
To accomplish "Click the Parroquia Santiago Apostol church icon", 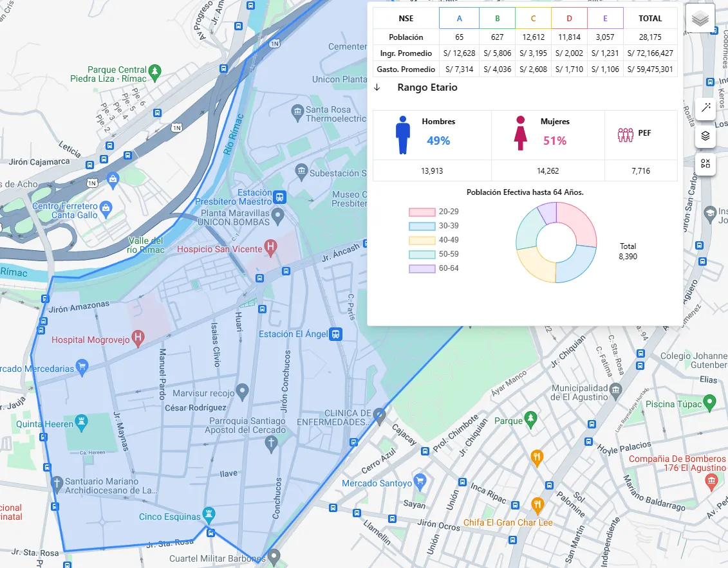I will pos(272,444).
